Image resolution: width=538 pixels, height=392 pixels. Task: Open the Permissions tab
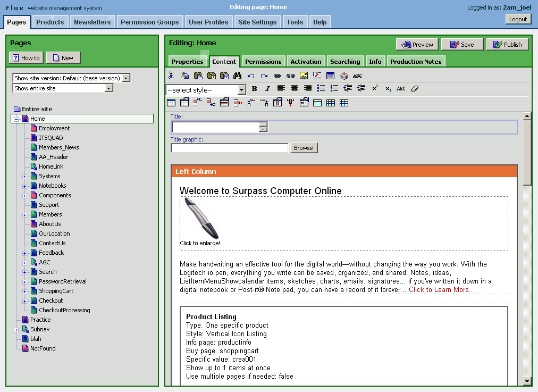tap(263, 62)
